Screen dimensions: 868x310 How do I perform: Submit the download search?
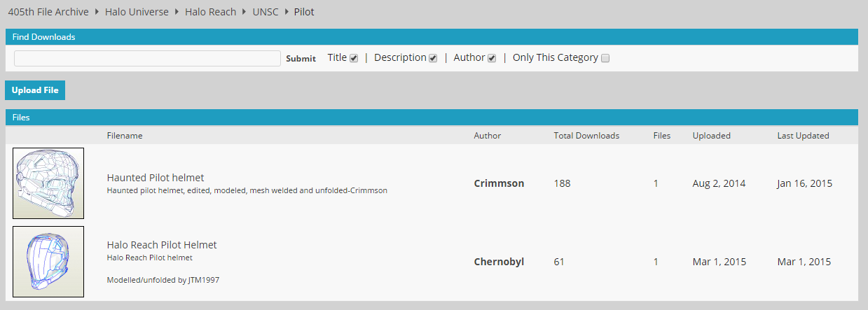click(x=301, y=59)
